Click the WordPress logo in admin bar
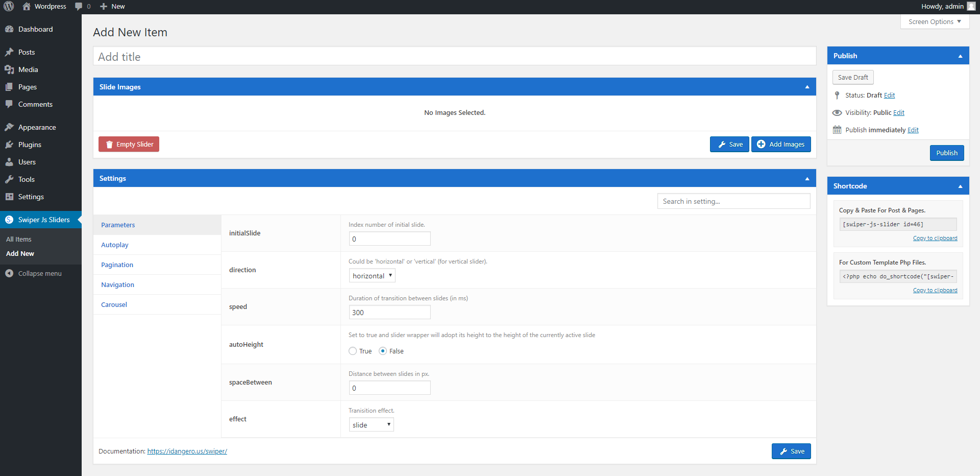Screen dimensions: 980x476 point(9,7)
